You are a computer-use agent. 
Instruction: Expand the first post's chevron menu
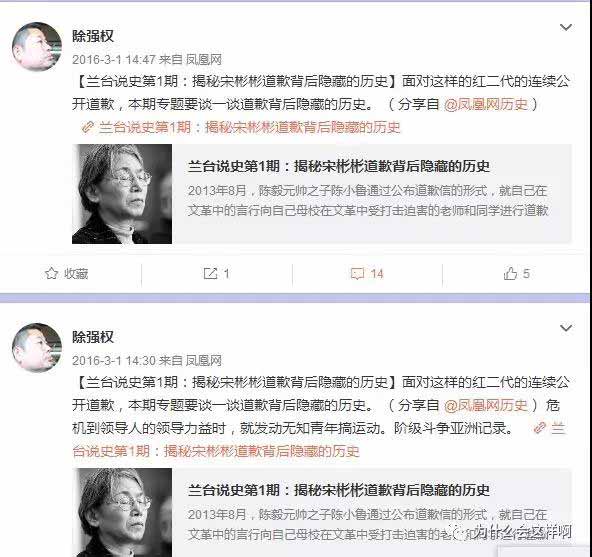pyautogui.click(x=566, y=27)
